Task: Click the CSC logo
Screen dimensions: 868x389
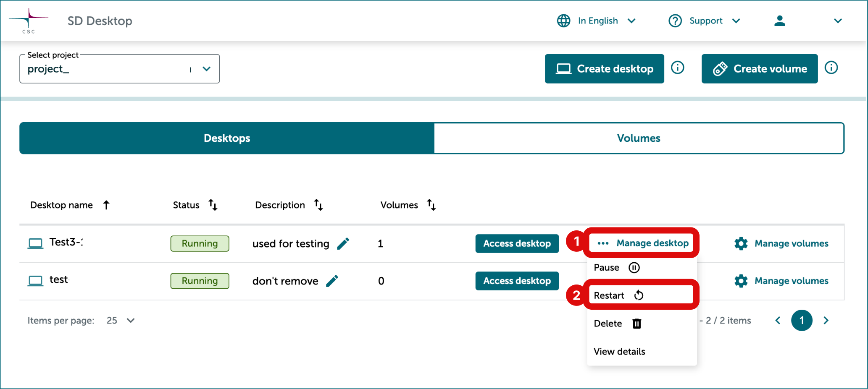Action: pos(29,21)
